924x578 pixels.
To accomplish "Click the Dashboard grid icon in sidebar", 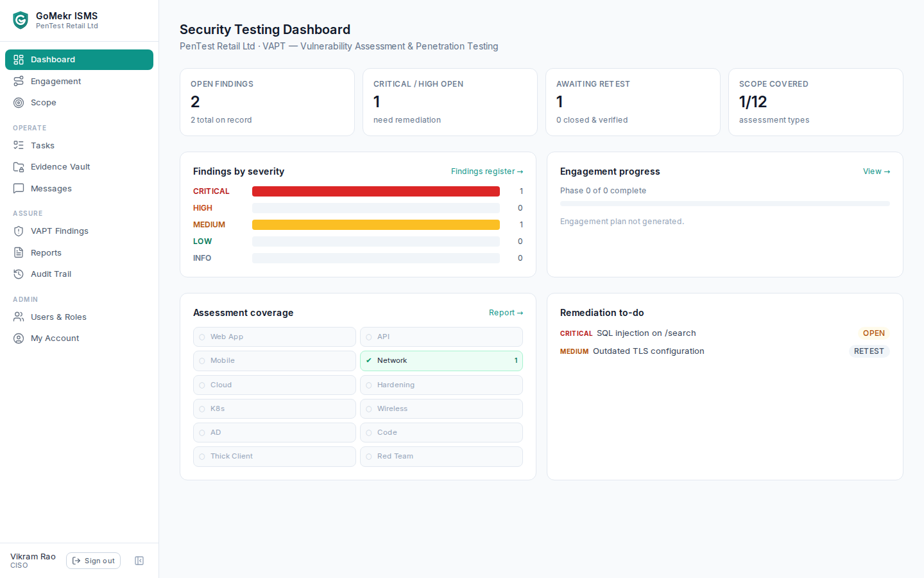I will click(x=19, y=60).
